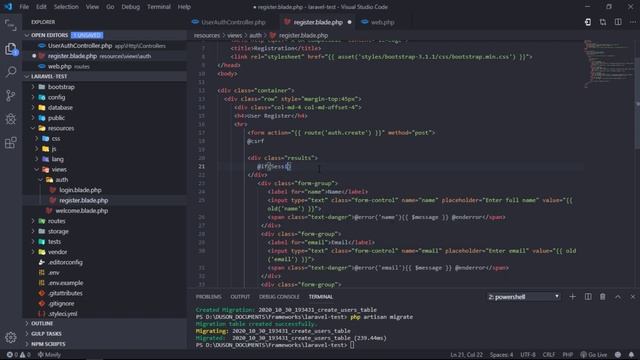Switch to Problems panel tab
The image size is (640, 360).
tap(208, 297)
